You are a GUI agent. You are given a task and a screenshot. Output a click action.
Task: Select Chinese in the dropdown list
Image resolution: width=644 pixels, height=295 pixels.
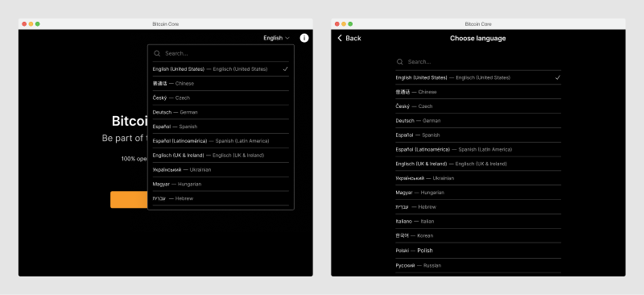click(x=221, y=84)
